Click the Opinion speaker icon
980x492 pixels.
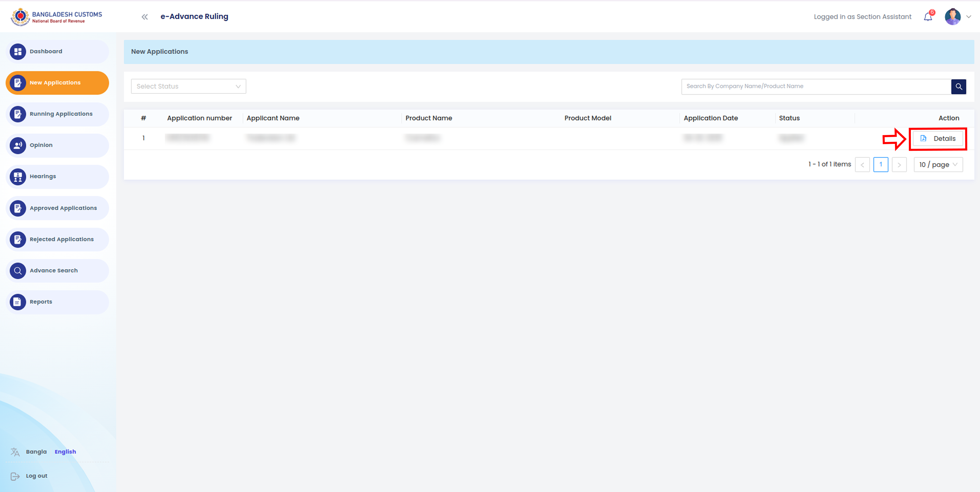click(17, 145)
